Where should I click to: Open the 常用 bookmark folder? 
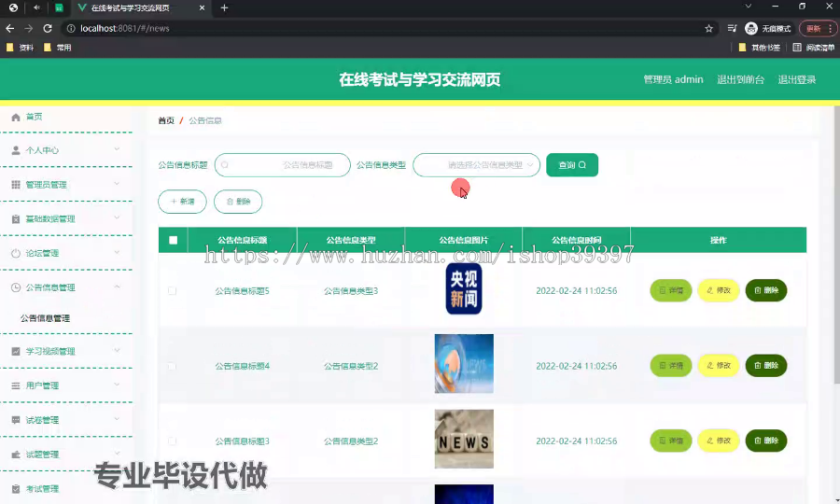[57, 47]
